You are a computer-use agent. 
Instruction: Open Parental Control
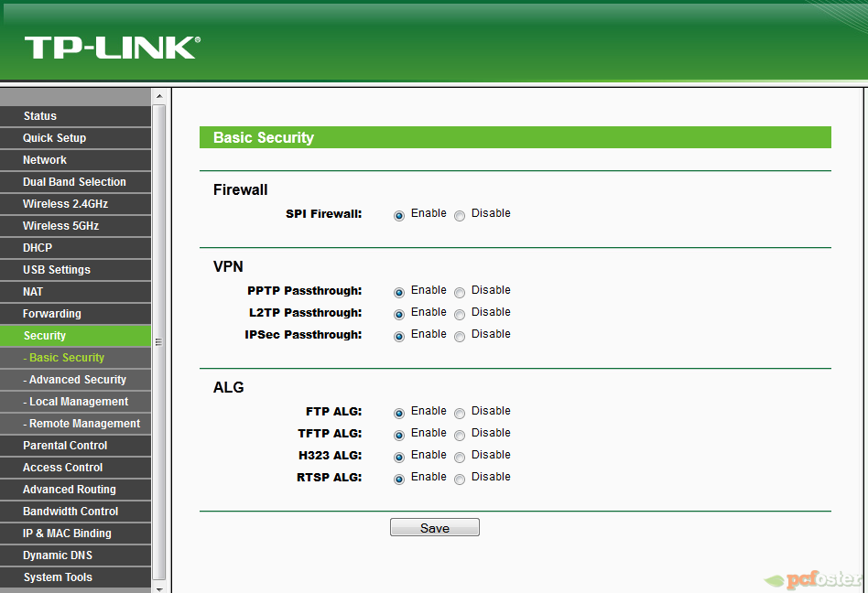75,446
